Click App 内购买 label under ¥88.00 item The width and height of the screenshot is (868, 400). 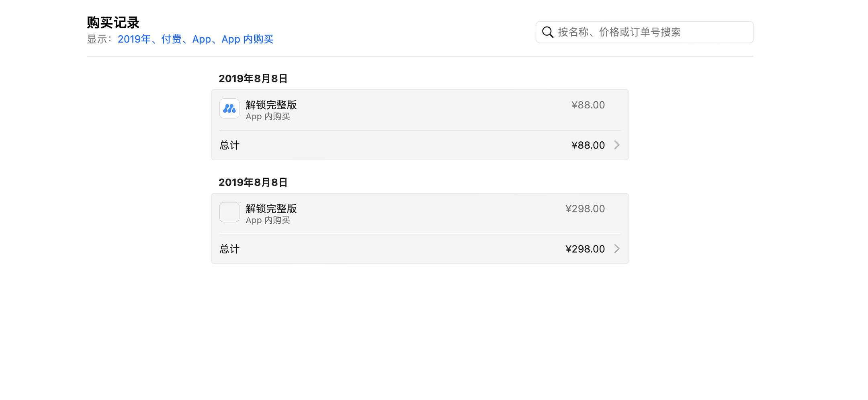pos(268,116)
